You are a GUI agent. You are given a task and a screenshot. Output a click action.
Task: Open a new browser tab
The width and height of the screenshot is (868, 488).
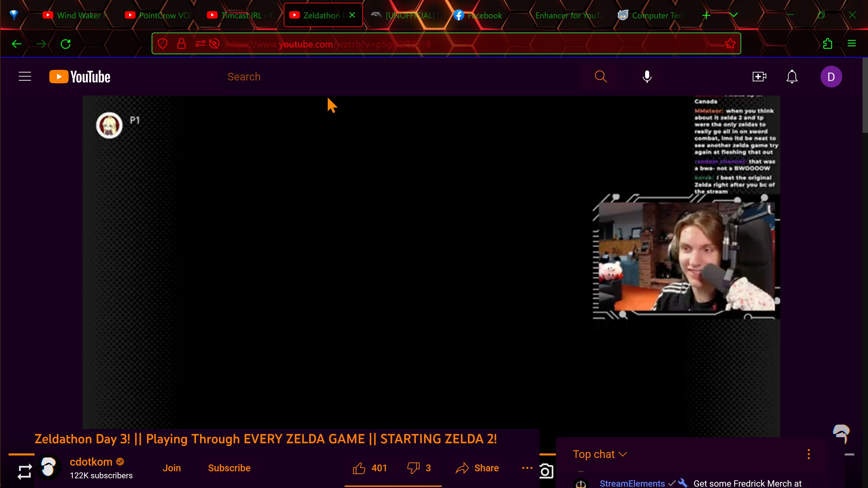pos(706,16)
